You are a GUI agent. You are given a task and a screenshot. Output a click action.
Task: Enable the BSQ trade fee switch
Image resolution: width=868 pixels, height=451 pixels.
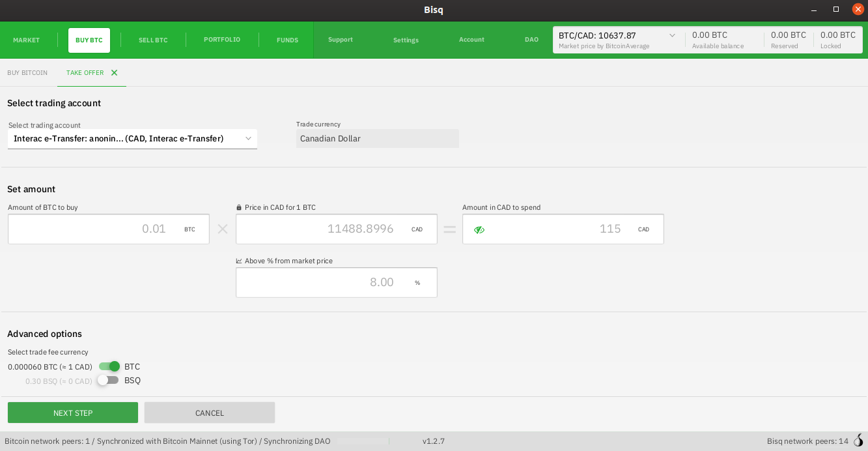pyautogui.click(x=108, y=380)
